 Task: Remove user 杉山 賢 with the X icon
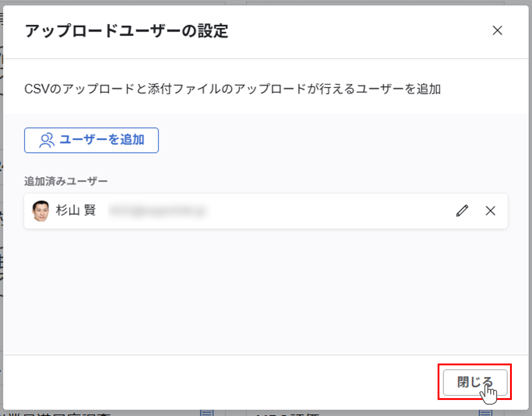click(x=490, y=211)
